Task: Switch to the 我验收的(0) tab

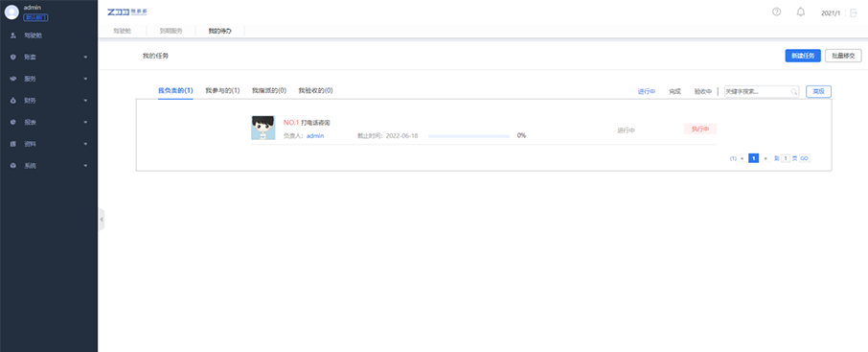Action: point(315,90)
